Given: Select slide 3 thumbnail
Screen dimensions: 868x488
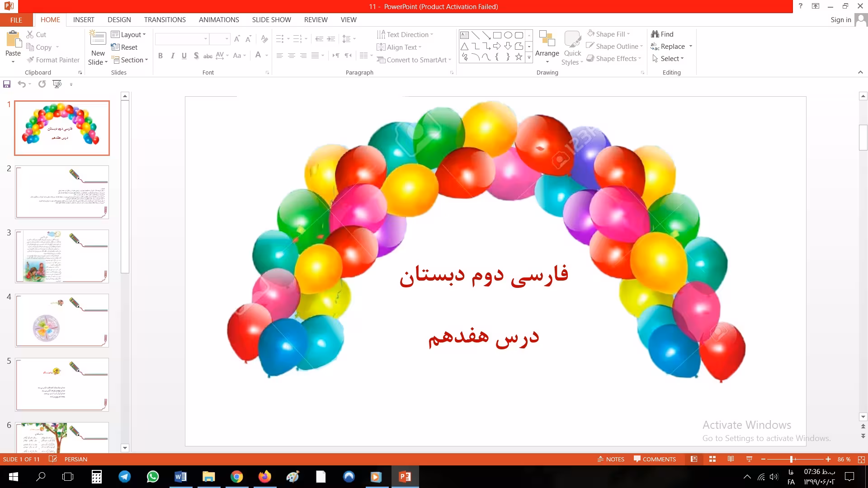Looking at the screenshot, I should [x=62, y=256].
